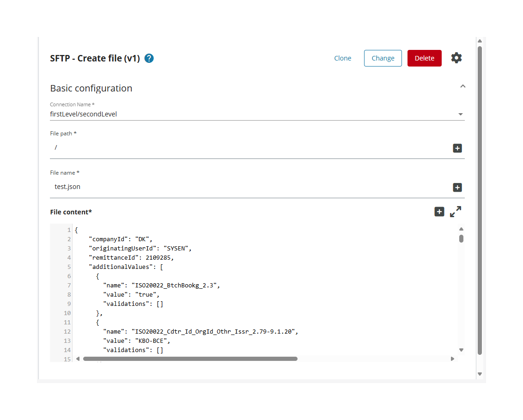523x420 pixels.
Task: Collapse the Basic configuration section
Action: coord(462,86)
